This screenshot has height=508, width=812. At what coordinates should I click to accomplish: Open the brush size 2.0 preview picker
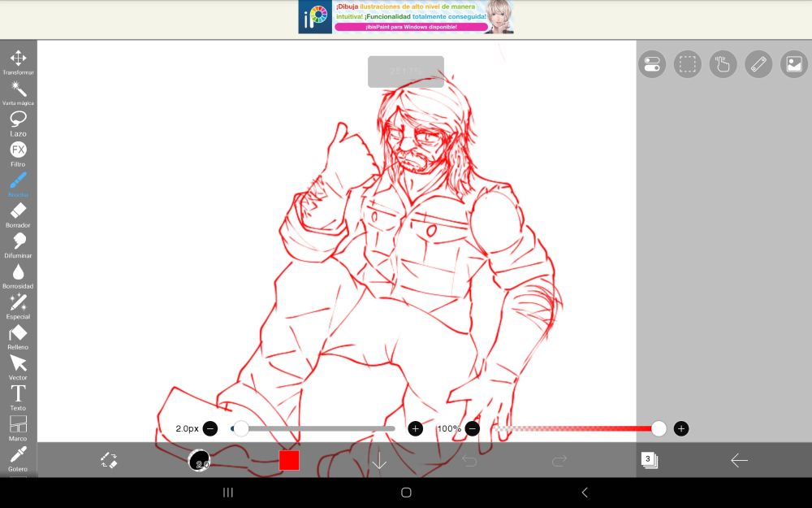coord(199,461)
